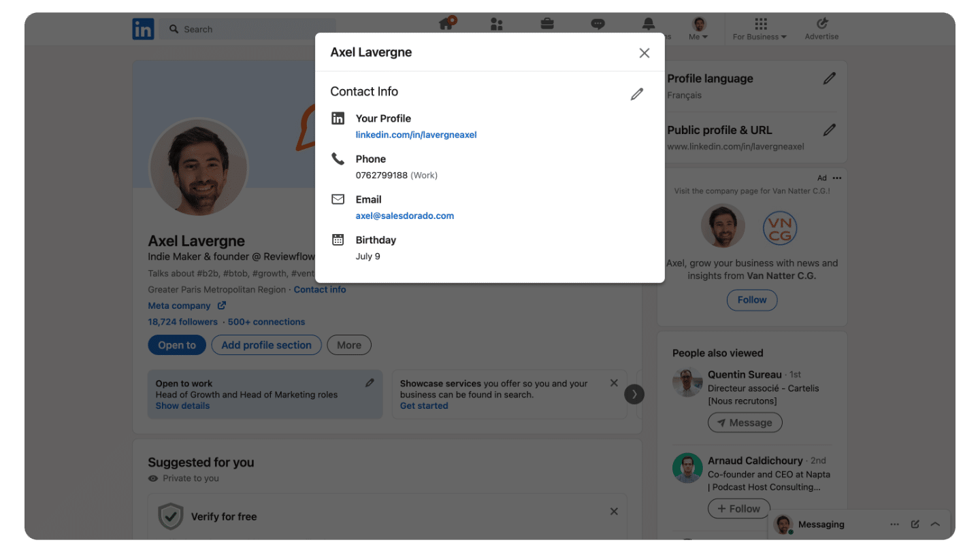Viewport: 980px width, 551px height.
Task: Open the Messaging bar three-dot options
Action: [x=894, y=524]
